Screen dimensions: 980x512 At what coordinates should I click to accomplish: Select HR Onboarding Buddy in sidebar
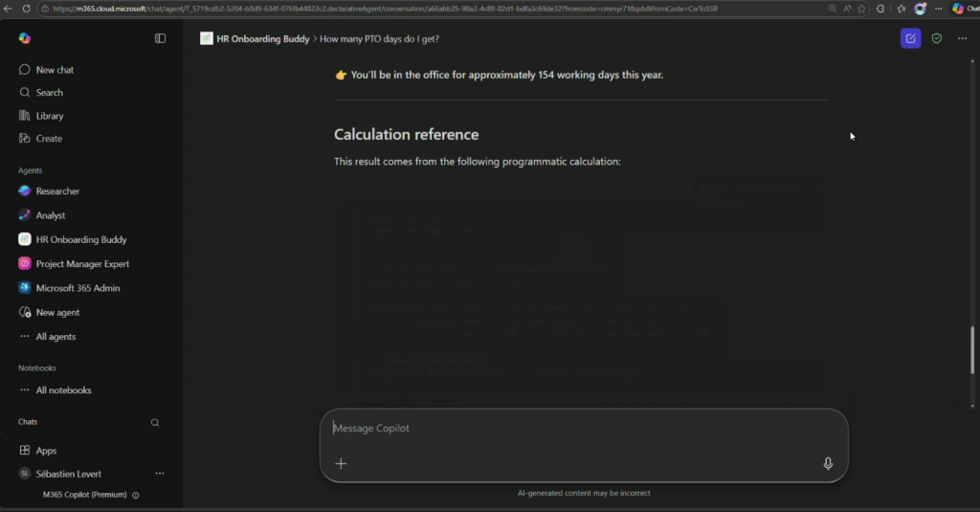tap(81, 239)
